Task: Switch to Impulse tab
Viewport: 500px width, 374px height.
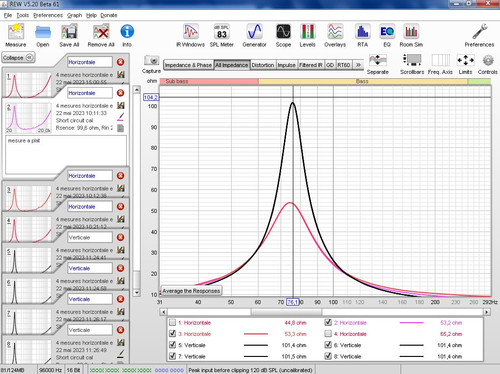Action: click(286, 65)
